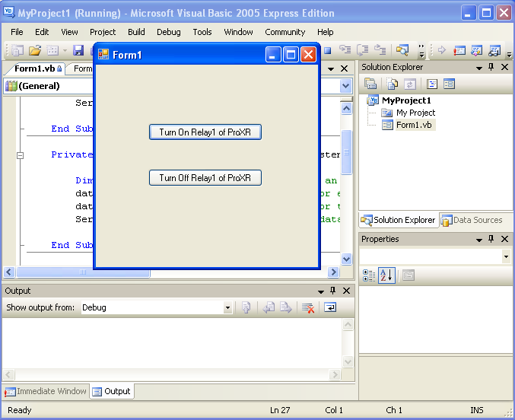Toggle Word Wrap in Output toolbar
This screenshot has height=420, width=515.
pos(330,307)
